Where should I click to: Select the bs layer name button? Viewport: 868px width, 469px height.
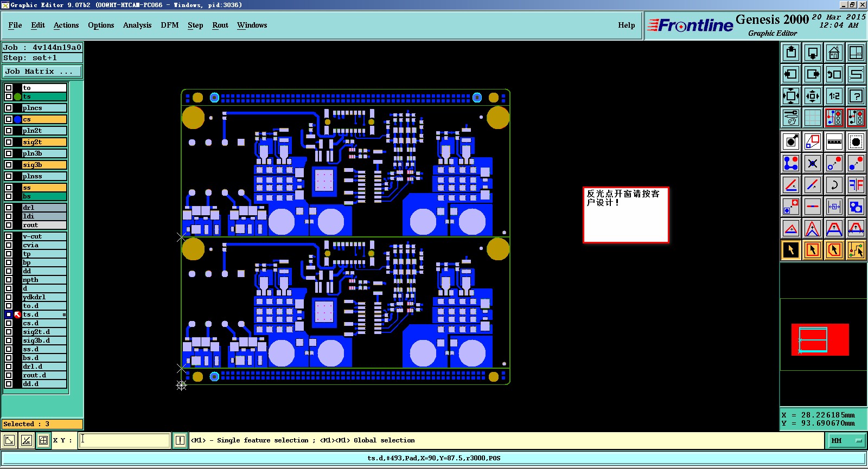(x=44, y=196)
